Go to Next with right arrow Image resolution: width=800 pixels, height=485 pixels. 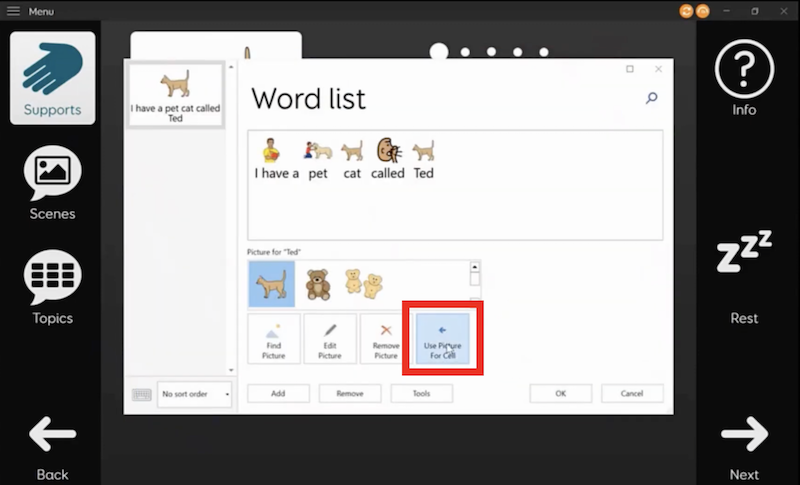[744, 445]
